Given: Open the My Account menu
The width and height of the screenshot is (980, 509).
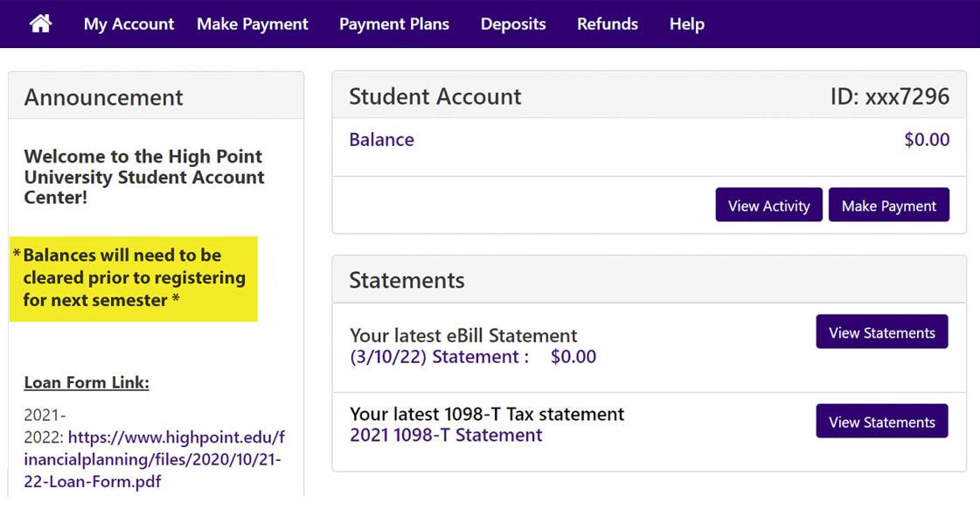Looking at the screenshot, I should 129,24.
